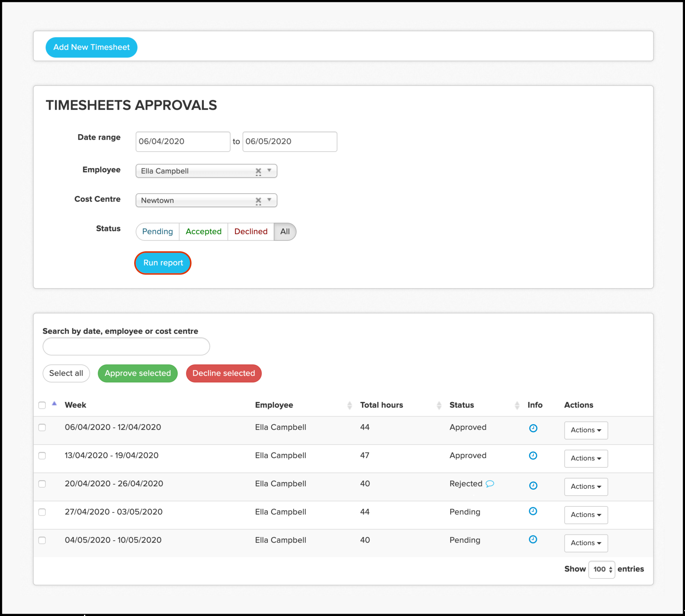Screen dimensions: 685x616
Task: Open Actions dropdown for 20/04/2020 week
Action: (586, 486)
